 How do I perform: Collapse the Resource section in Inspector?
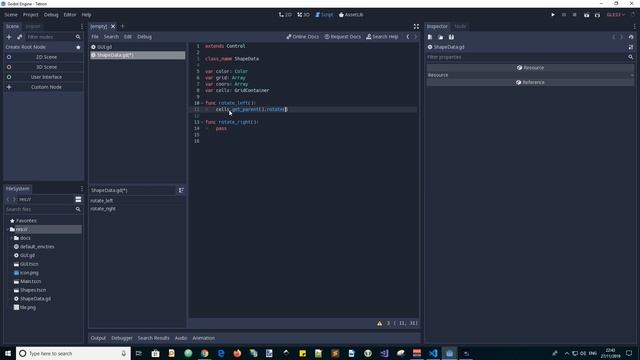[x=632, y=75]
